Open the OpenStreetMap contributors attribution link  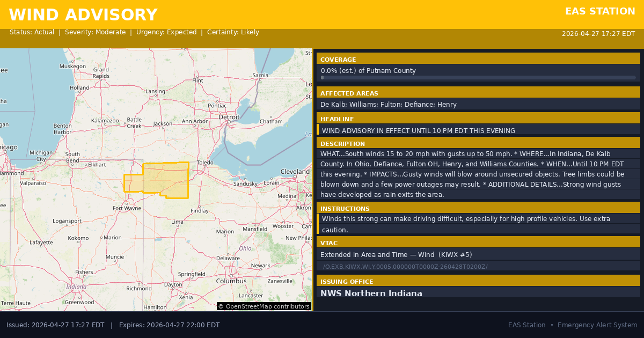(x=264, y=306)
